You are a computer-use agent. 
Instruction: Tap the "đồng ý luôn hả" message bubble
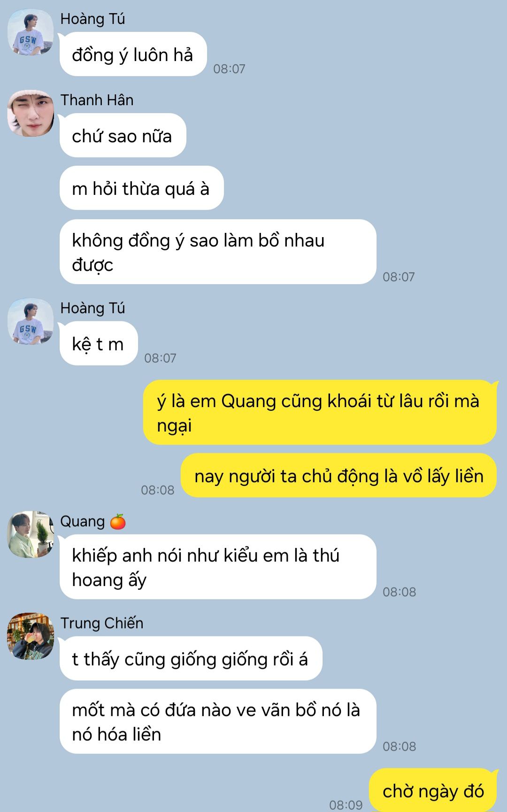pyautogui.click(x=133, y=54)
